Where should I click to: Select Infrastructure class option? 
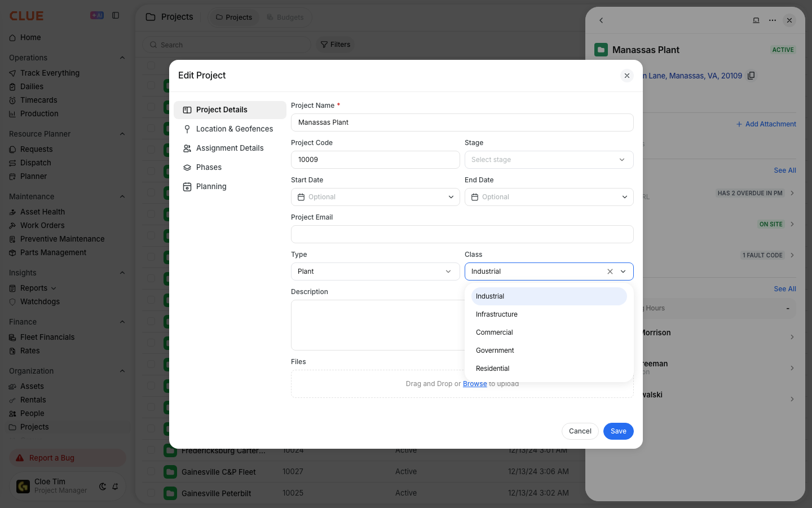(x=549, y=314)
